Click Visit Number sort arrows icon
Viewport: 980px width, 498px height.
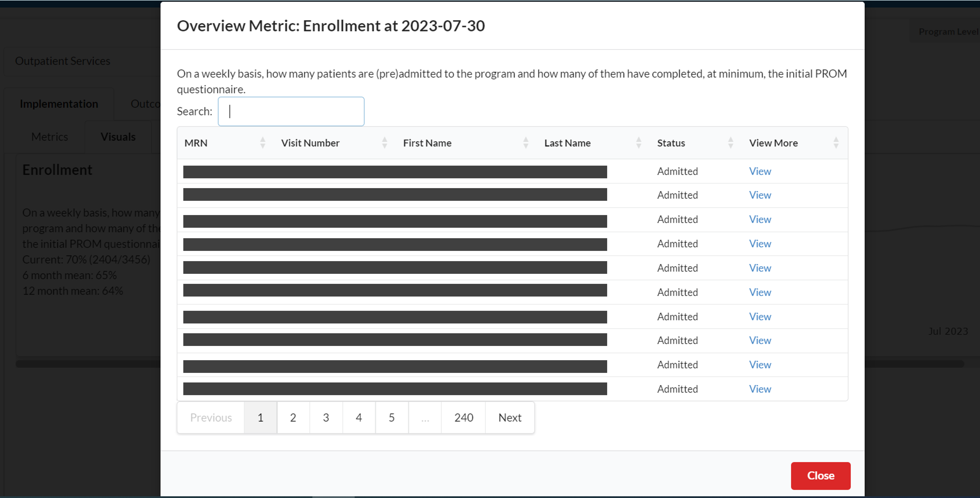(384, 143)
